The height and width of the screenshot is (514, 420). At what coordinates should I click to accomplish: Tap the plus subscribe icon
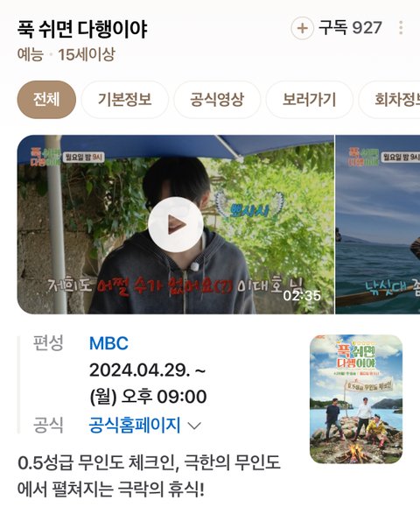point(302,28)
